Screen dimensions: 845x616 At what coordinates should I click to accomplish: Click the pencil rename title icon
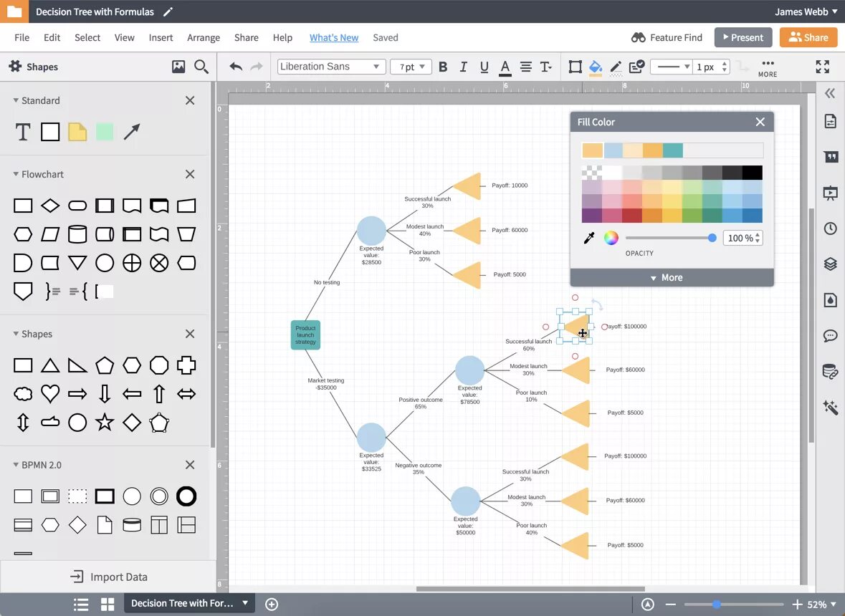click(x=168, y=12)
